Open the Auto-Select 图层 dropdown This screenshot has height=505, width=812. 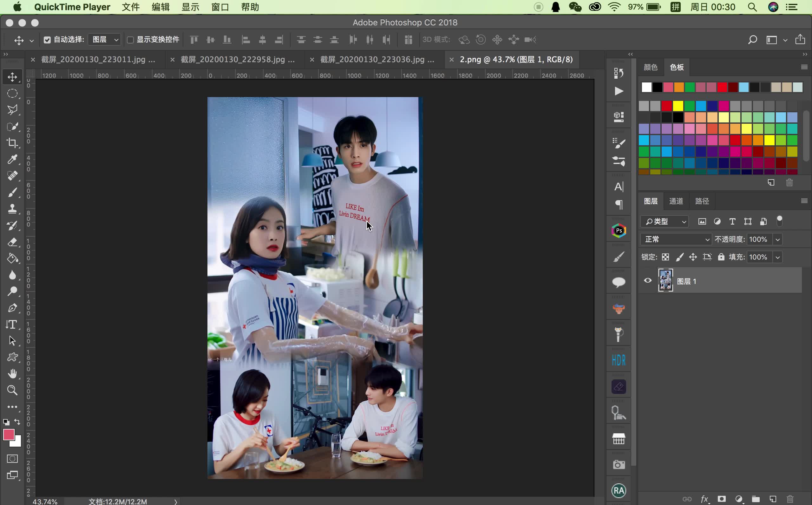point(105,40)
